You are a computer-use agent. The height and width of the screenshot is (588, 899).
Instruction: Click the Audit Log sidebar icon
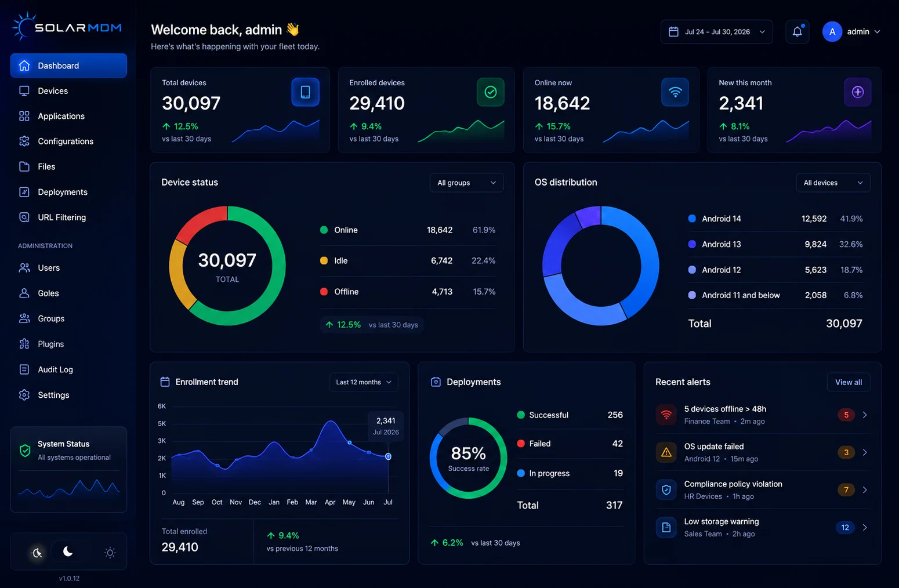(24, 369)
